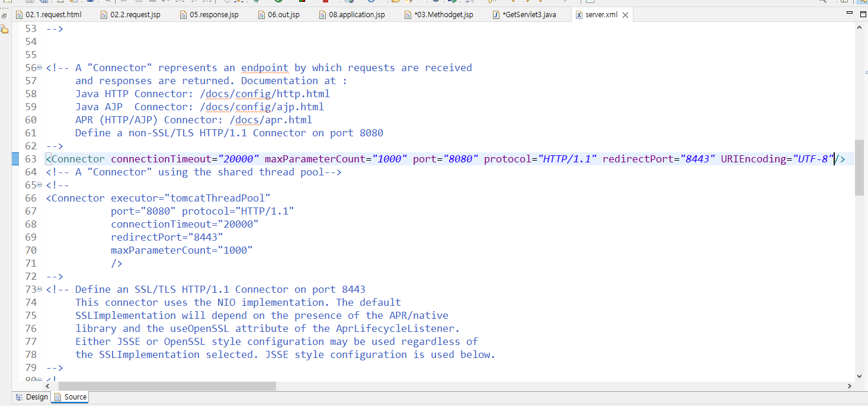Screen dimensions: 868x406
Task: Click the JSP icon on 08.application.jsp tab
Action: pos(322,14)
